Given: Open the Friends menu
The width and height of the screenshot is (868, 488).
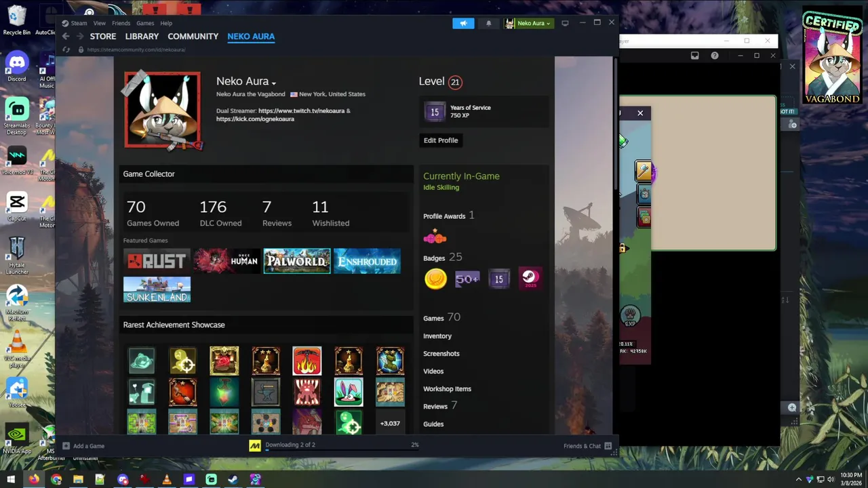Looking at the screenshot, I should tap(121, 23).
